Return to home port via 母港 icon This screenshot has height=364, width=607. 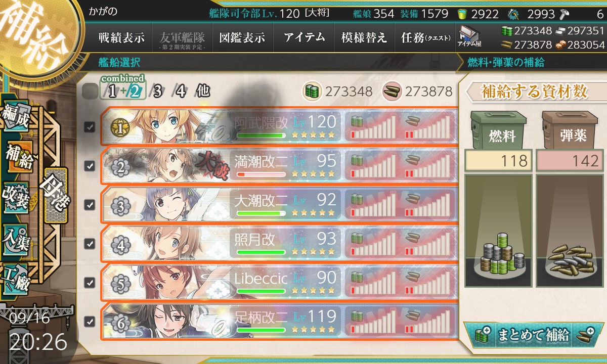tap(56, 196)
